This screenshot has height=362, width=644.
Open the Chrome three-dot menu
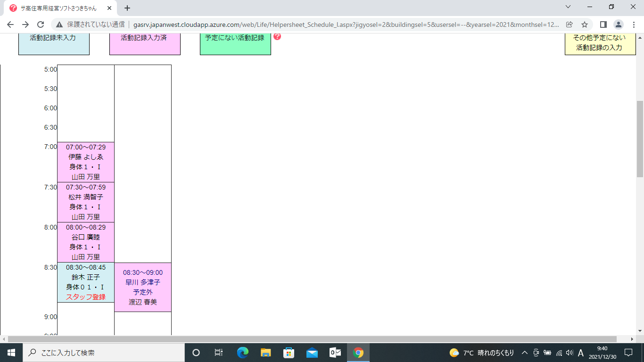[634, 25]
